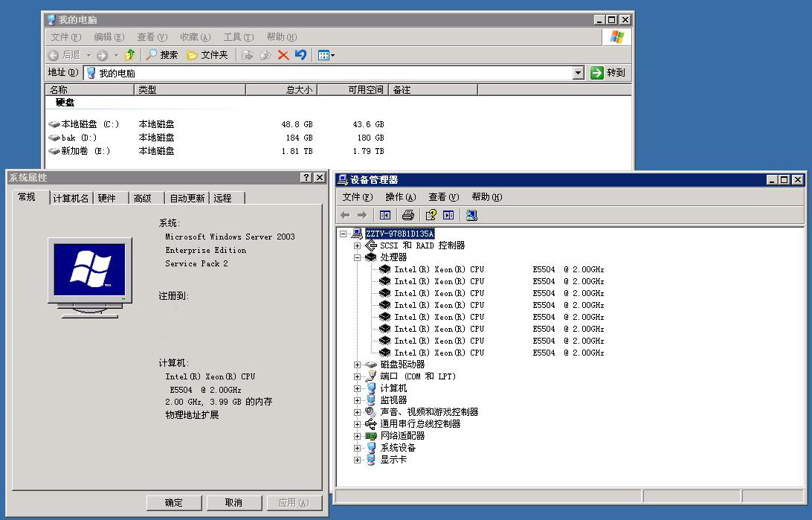Expand the SCSI and RAID controllers node
Screen dimensions: 812x520
coord(358,245)
